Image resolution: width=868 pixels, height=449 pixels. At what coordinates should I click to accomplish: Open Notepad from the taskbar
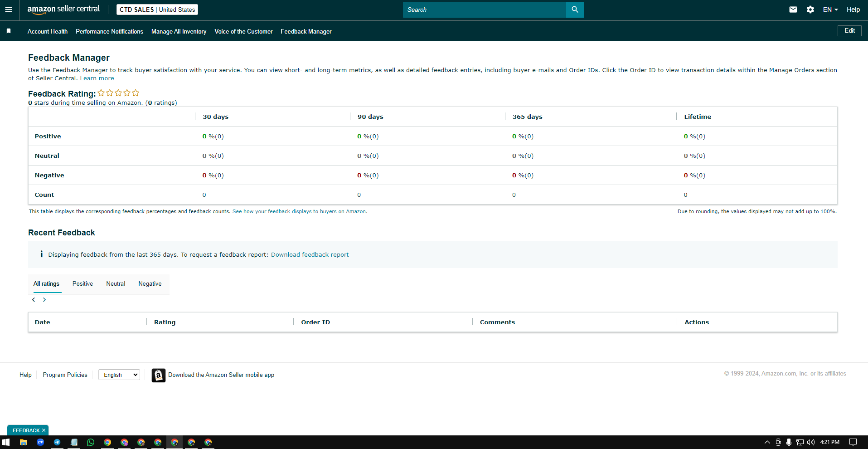tap(74, 442)
